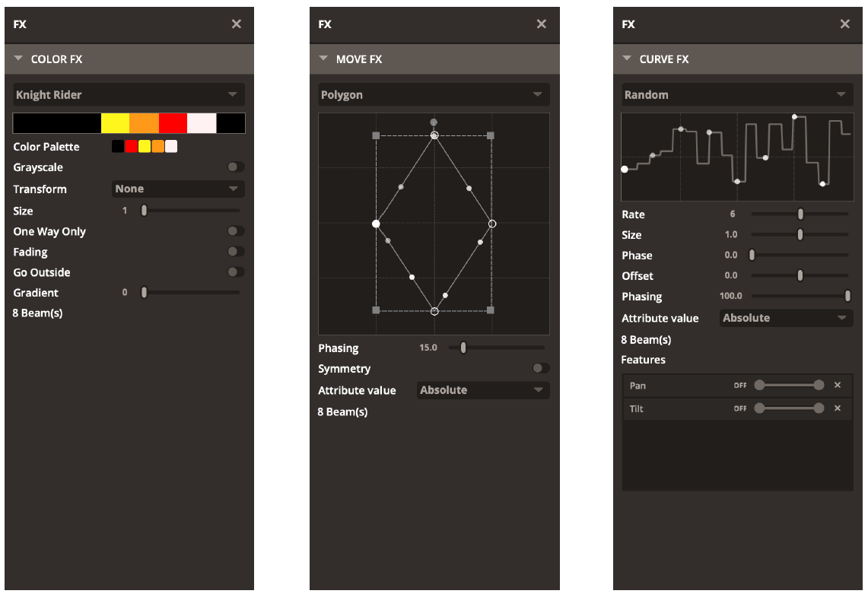Select the red swatch in Color Palette

[131, 147]
